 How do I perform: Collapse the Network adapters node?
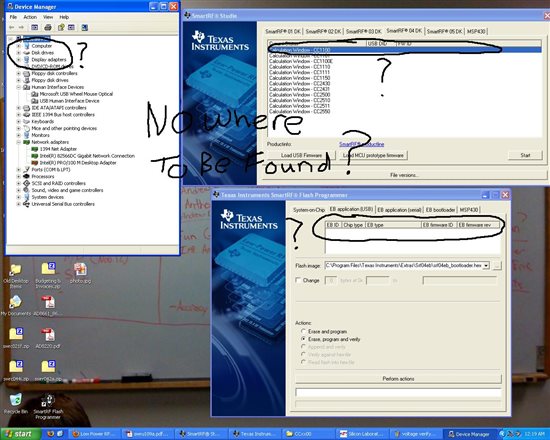point(19,142)
